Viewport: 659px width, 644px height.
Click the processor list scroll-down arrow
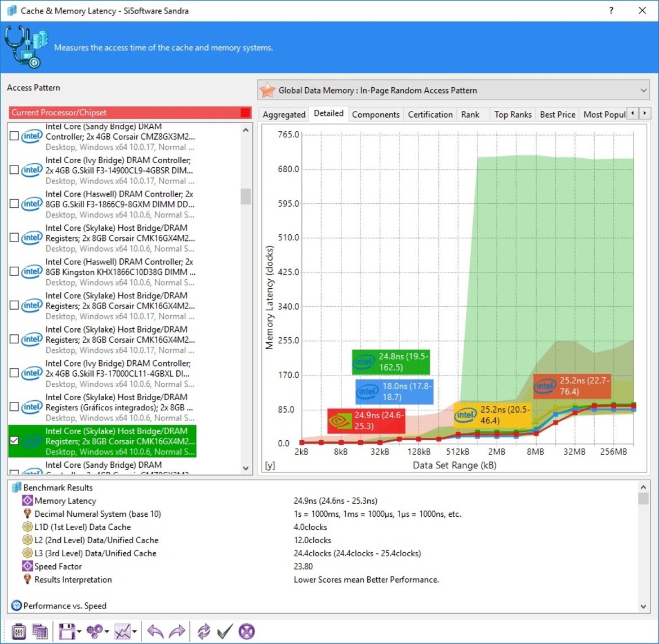246,468
